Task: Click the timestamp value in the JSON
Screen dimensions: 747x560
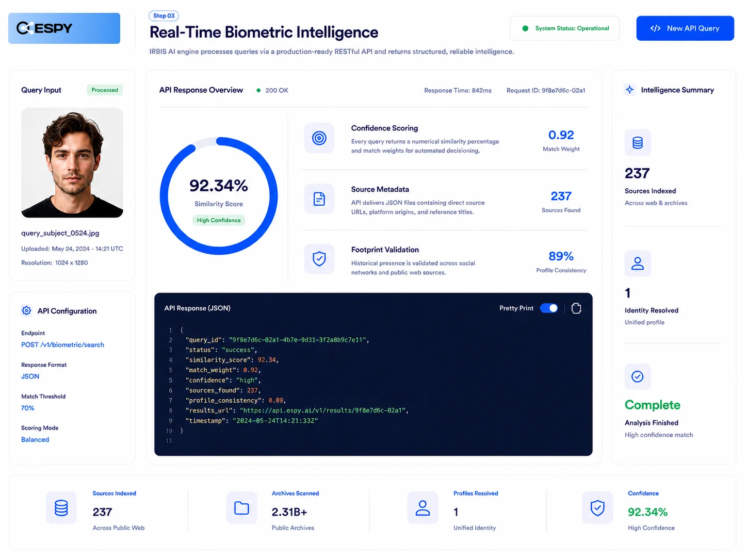Action: pyautogui.click(x=275, y=421)
